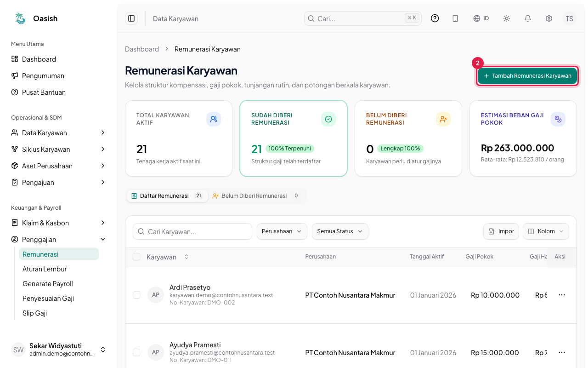
Task: Click Rp 10.000.000 gaji pokok value
Action: [495, 295]
